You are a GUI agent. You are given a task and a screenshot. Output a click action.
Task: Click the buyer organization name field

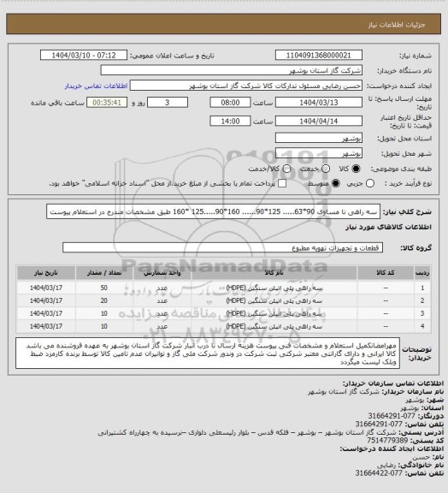coord(231,70)
